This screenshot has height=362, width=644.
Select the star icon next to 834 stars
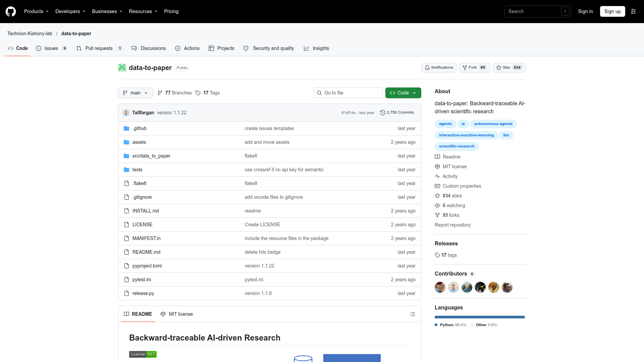tap(437, 196)
